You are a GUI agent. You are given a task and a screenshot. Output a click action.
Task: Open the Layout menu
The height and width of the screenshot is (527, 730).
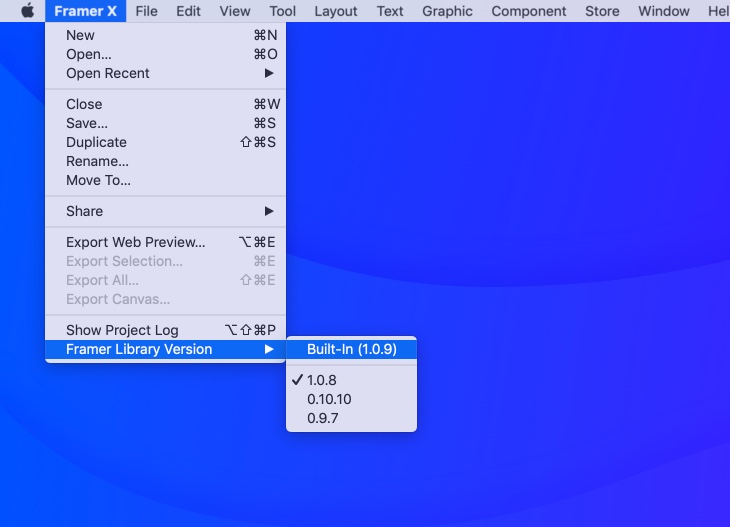[x=336, y=11]
